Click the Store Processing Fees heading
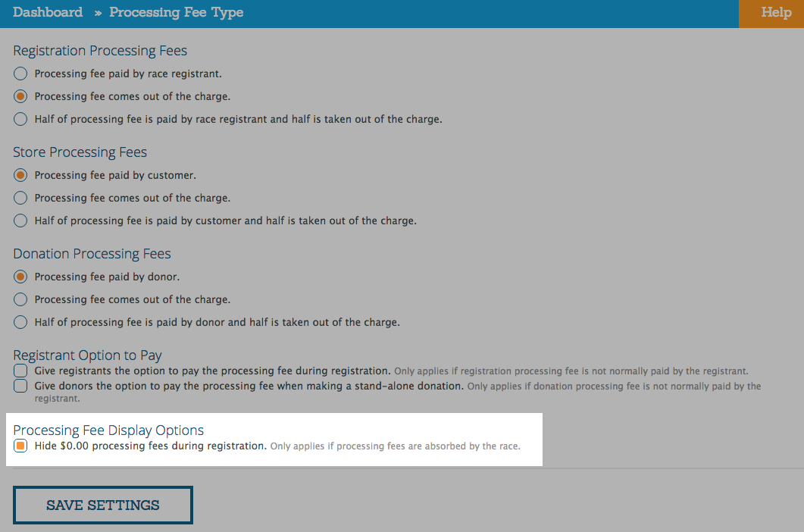The width and height of the screenshot is (804, 532). (80, 152)
